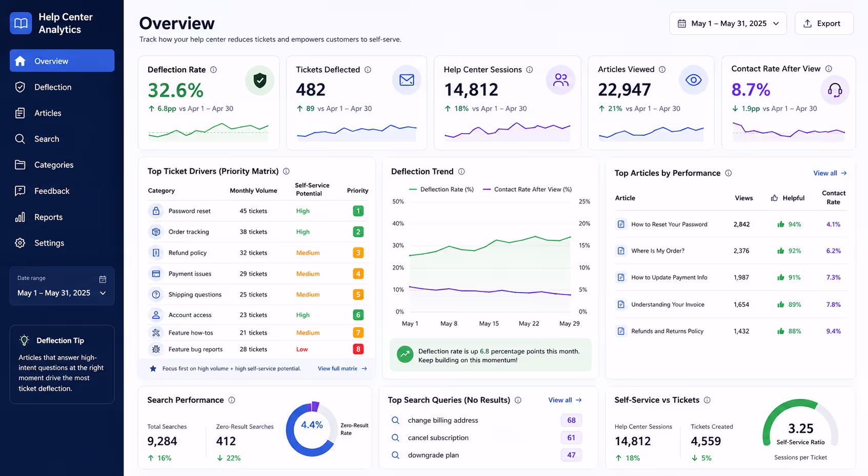Viewport: 868px width, 476px height.
Task: Click the 3.25 Self-Service Ratio gauge
Action: click(x=800, y=423)
